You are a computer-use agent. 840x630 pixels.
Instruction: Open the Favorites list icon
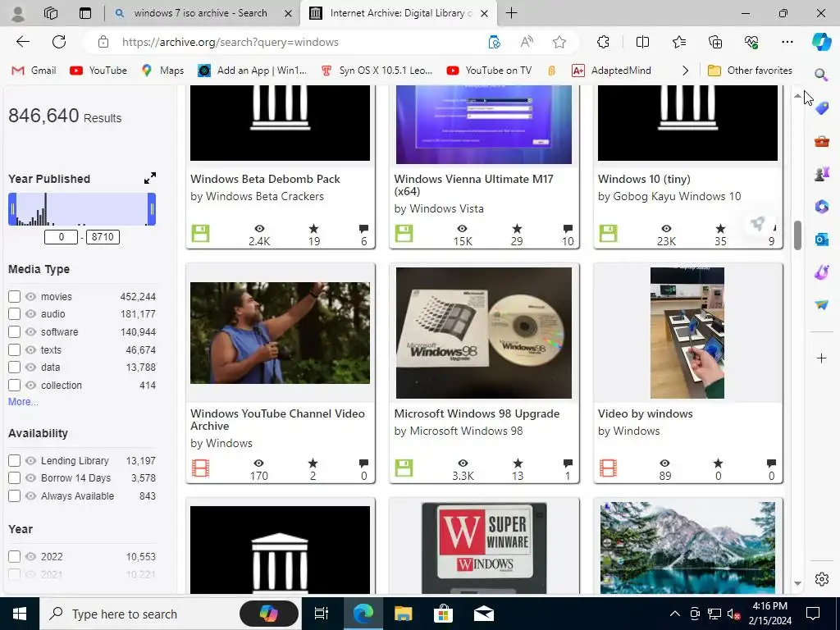pyautogui.click(x=678, y=42)
